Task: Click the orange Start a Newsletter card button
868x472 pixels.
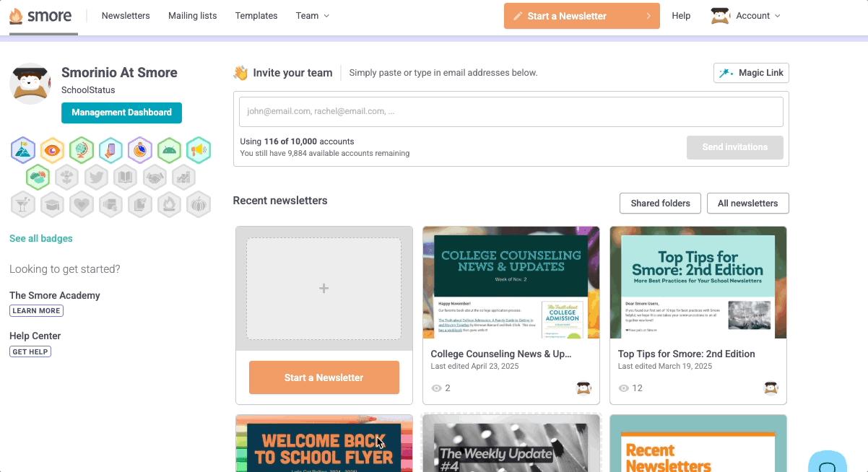Action: pos(324,377)
